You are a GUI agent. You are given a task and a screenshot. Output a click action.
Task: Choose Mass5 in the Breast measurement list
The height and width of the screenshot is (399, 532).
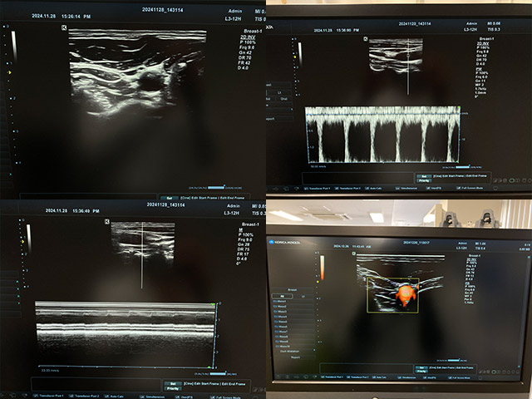point(293,322)
